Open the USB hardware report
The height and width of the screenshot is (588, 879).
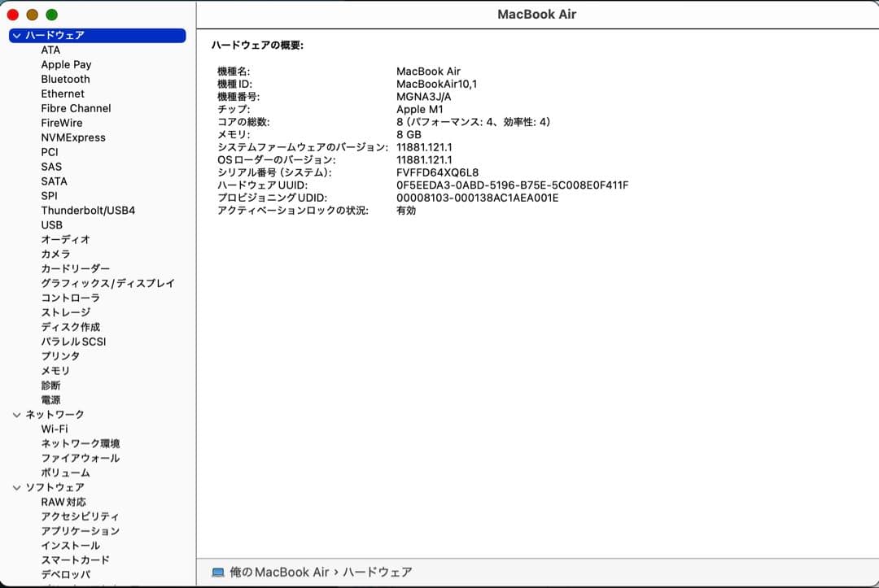point(52,224)
